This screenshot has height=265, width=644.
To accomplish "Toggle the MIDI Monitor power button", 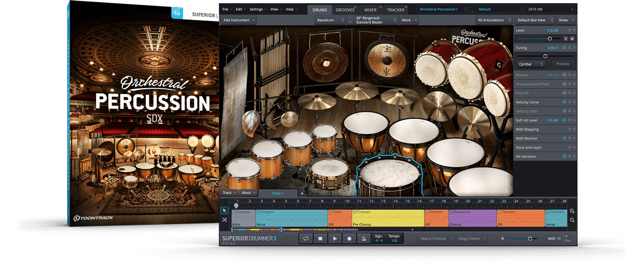I will tap(564, 138).
